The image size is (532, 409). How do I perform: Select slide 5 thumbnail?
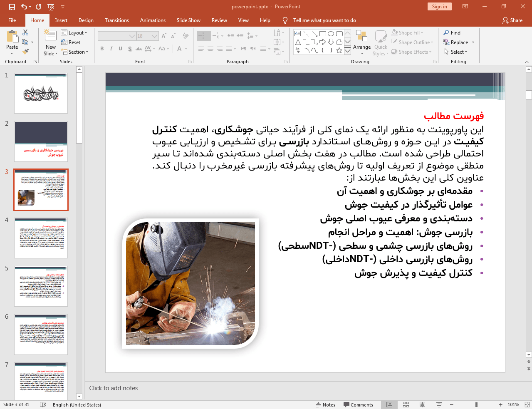[x=40, y=286]
